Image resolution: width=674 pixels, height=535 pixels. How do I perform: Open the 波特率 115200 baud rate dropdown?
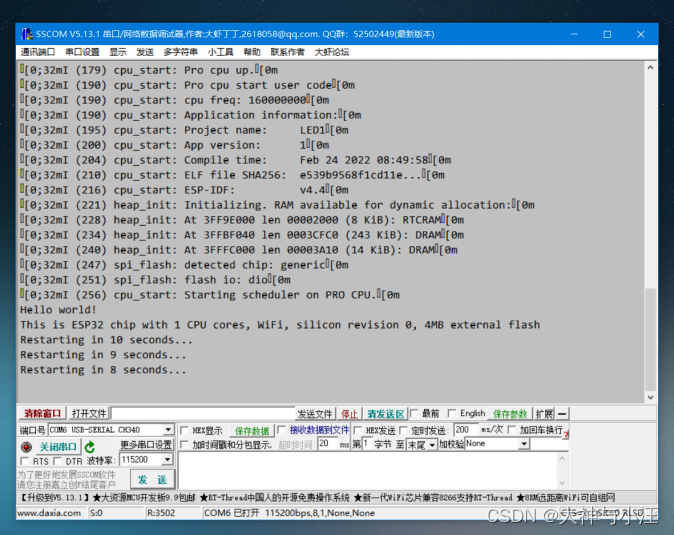point(168,460)
